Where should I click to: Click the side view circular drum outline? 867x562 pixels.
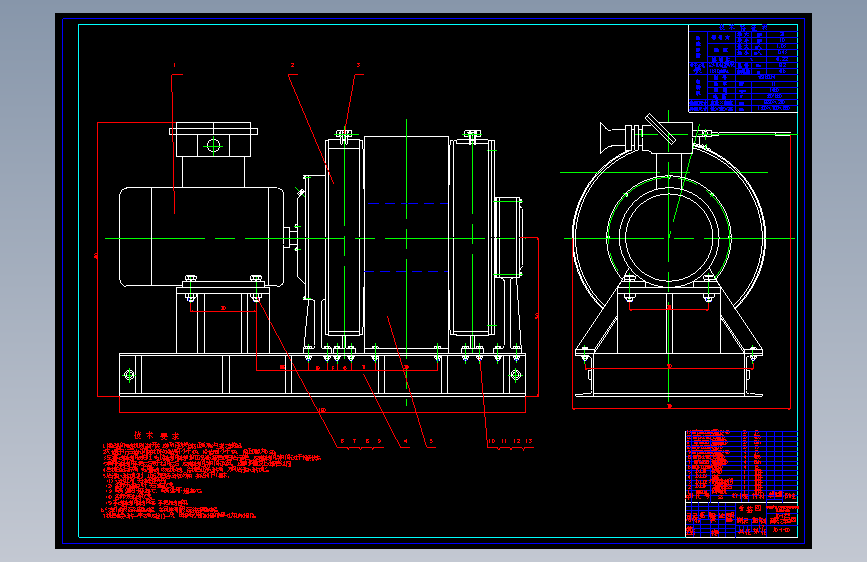669,238
